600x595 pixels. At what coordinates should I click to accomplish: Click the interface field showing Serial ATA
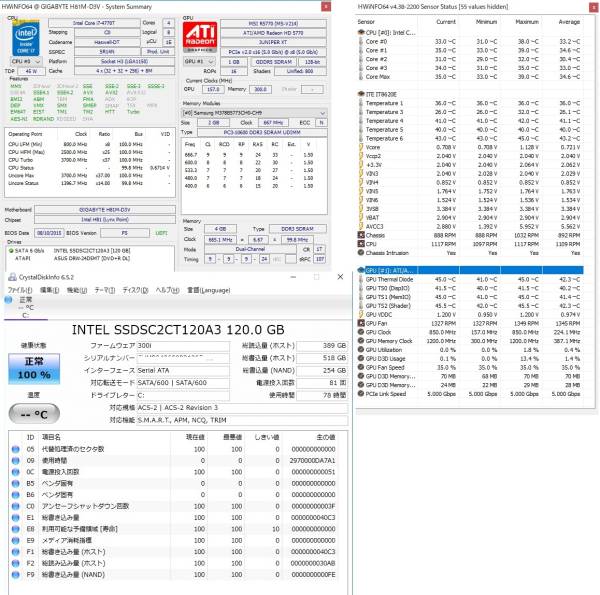click(x=183, y=370)
